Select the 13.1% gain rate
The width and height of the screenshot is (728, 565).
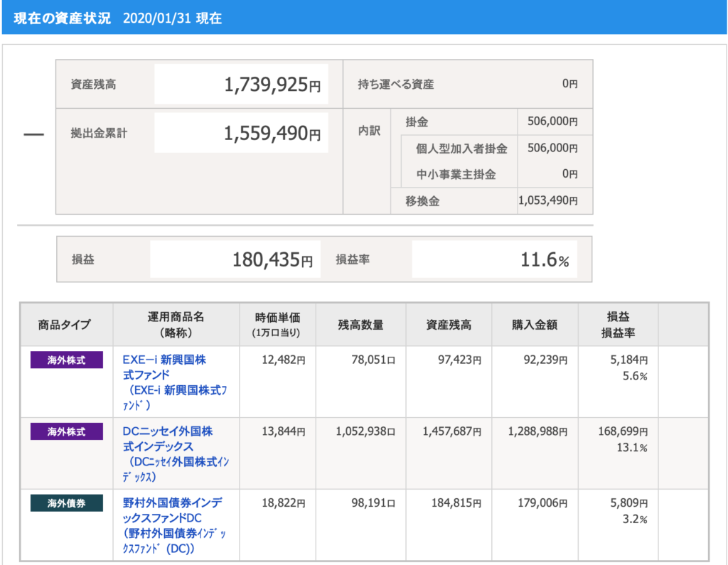632,448
